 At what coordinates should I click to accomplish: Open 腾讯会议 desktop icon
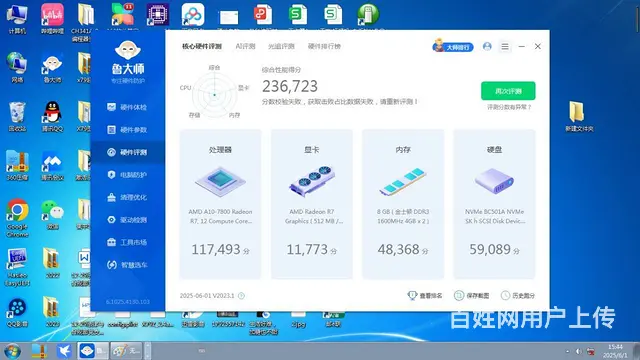[x=52, y=165]
